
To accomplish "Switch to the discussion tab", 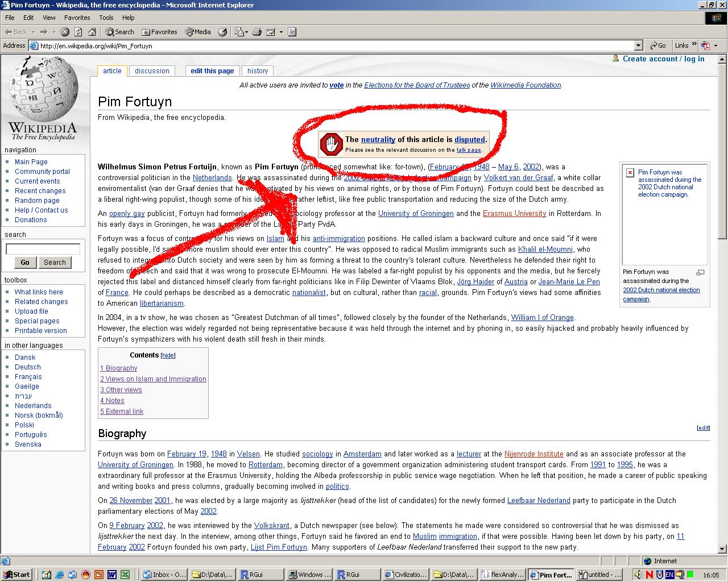I will (152, 71).
